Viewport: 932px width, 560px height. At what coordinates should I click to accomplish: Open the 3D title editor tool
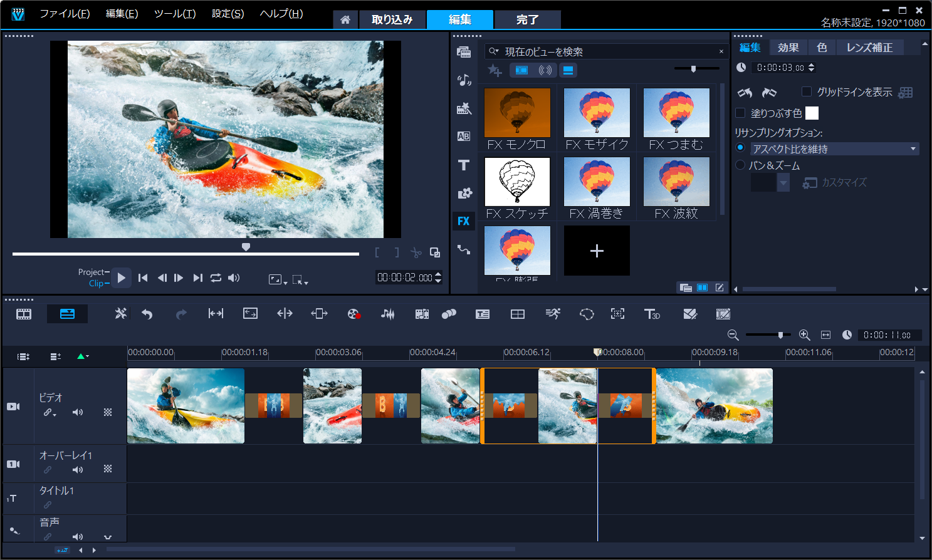[x=652, y=314]
